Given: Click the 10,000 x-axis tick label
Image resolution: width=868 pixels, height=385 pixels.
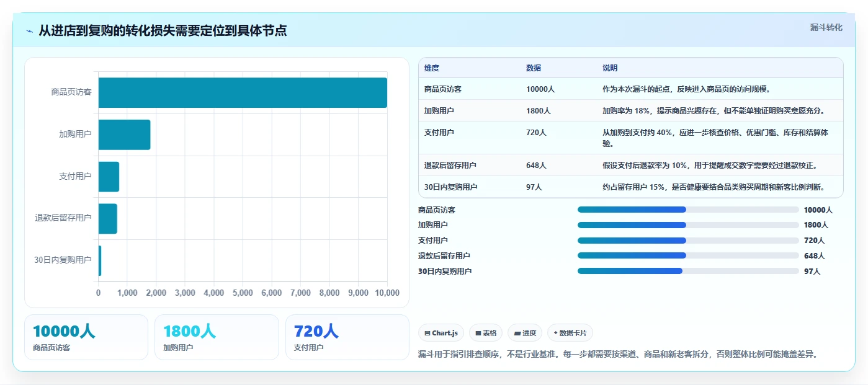Looking at the screenshot, I should (x=387, y=293).
